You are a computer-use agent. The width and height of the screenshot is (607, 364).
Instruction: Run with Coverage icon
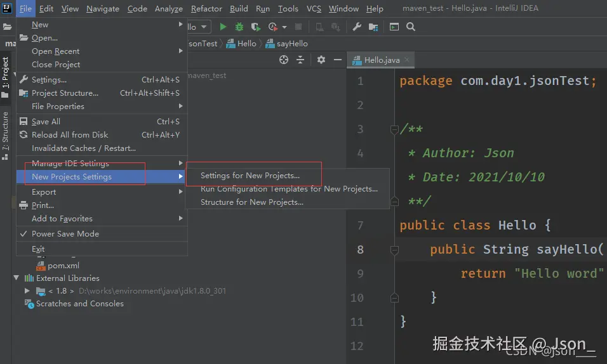point(255,27)
